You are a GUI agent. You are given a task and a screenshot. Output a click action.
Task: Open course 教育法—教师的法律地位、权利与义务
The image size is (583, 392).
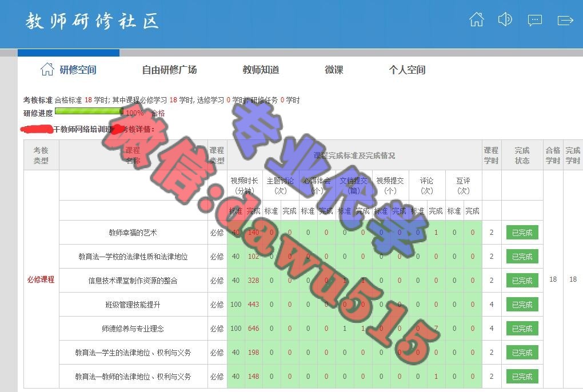click(133, 377)
